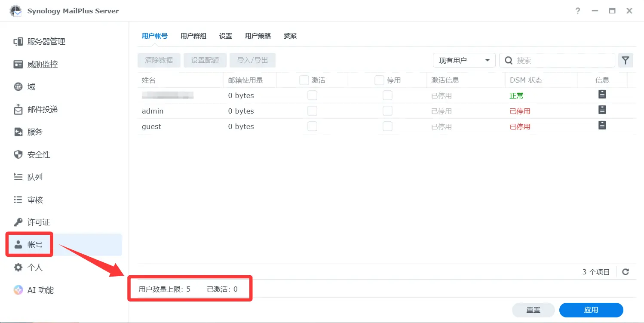Toggle the 激活 header select-all checkbox

tap(304, 80)
